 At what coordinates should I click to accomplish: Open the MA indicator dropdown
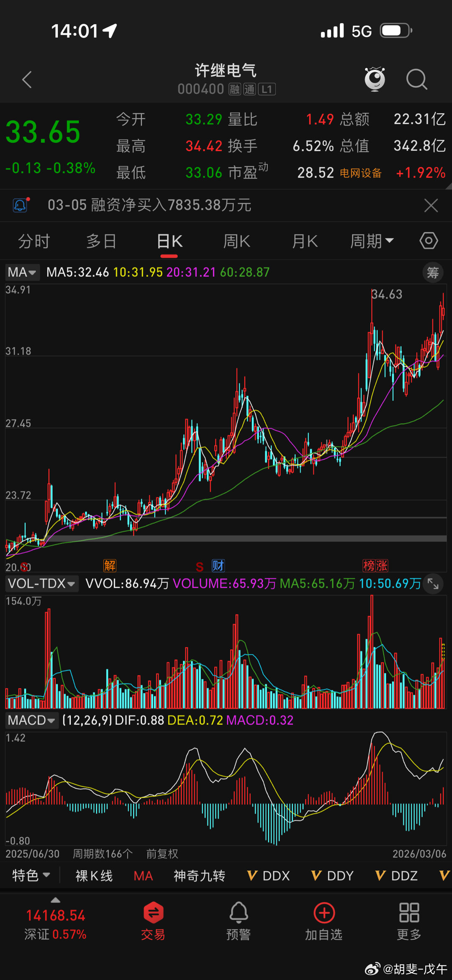(x=23, y=272)
